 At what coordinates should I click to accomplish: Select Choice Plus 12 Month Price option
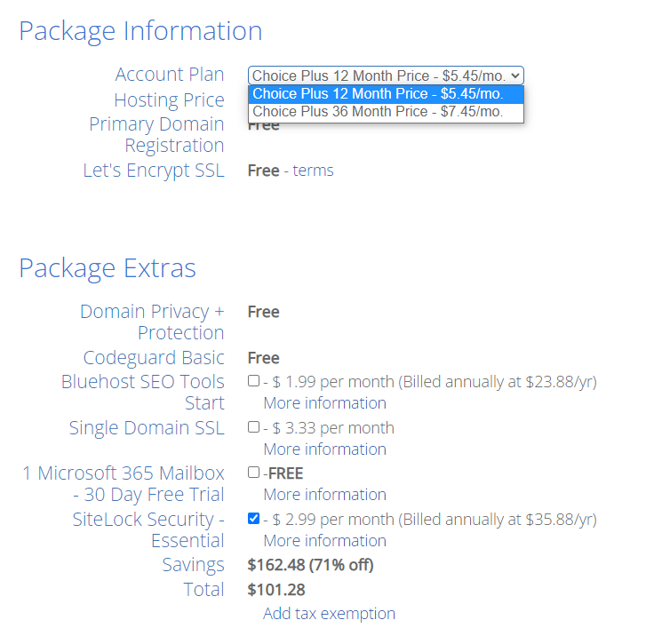click(x=386, y=94)
